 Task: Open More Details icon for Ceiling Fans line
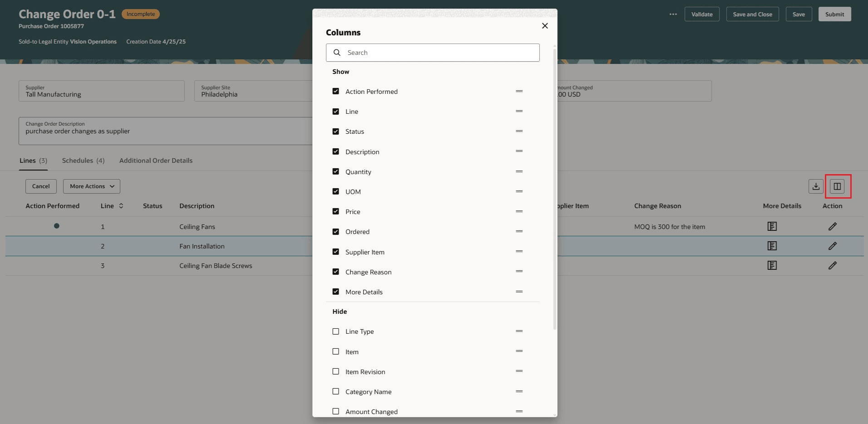(772, 226)
